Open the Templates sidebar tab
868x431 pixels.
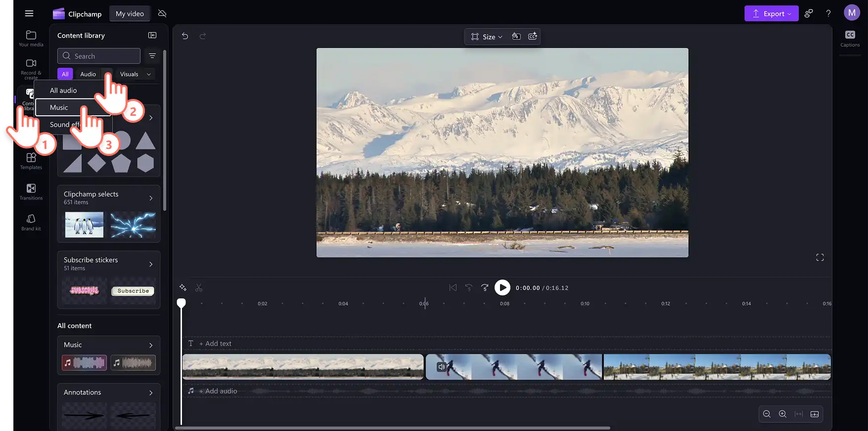pos(31,161)
